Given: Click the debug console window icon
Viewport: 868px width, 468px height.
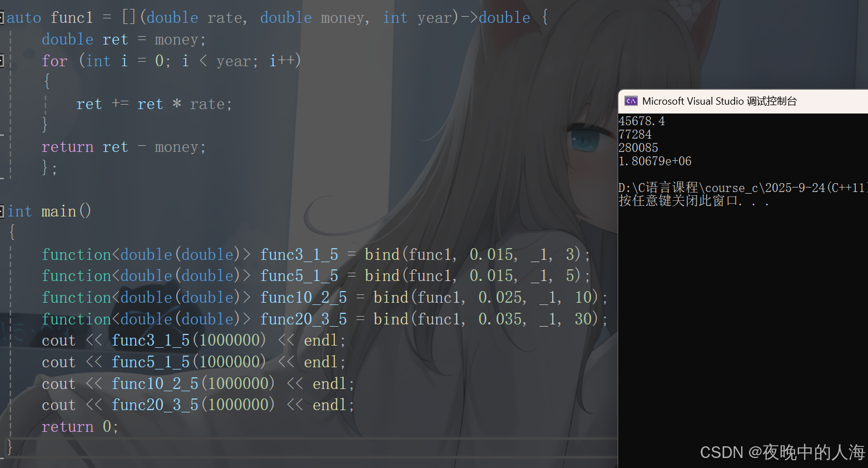Looking at the screenshot, I should pos(631,101).
